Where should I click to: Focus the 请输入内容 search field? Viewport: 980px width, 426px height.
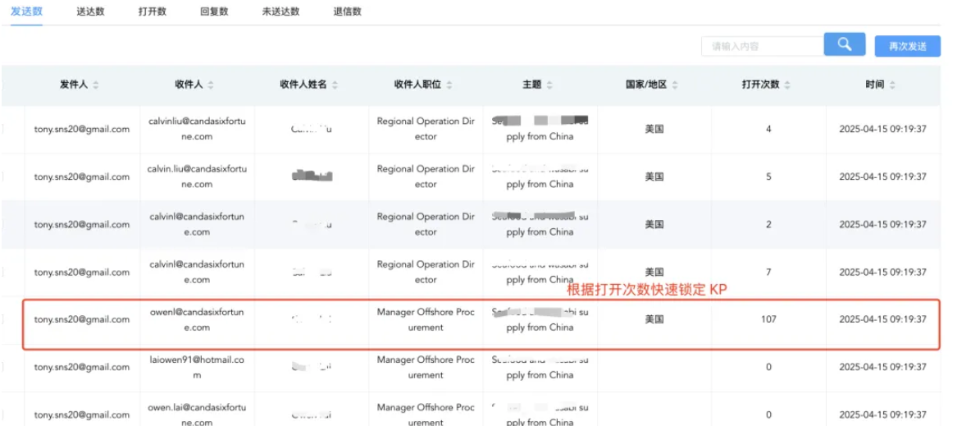pyautogui.click(x=760, y=46)
